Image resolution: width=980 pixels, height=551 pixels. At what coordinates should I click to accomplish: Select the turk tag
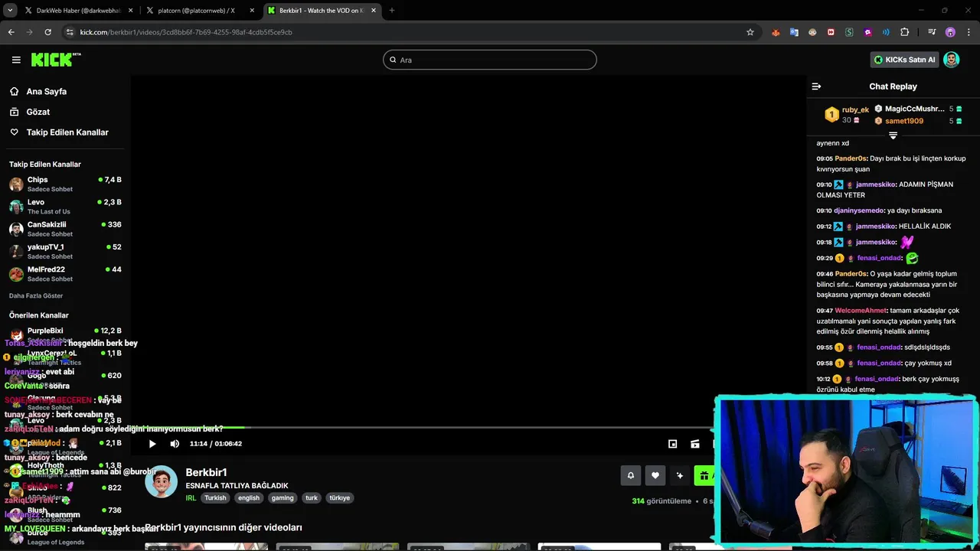[x=312, y=497]
